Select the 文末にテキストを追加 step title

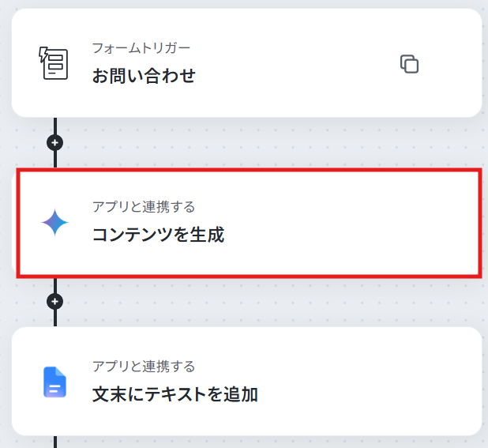(x=175, y=394)
